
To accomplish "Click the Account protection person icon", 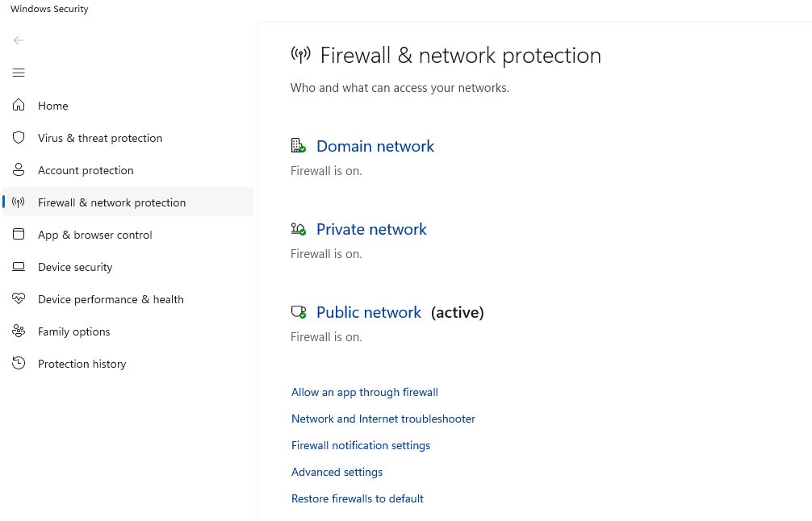I will click(x=19, y=170).
